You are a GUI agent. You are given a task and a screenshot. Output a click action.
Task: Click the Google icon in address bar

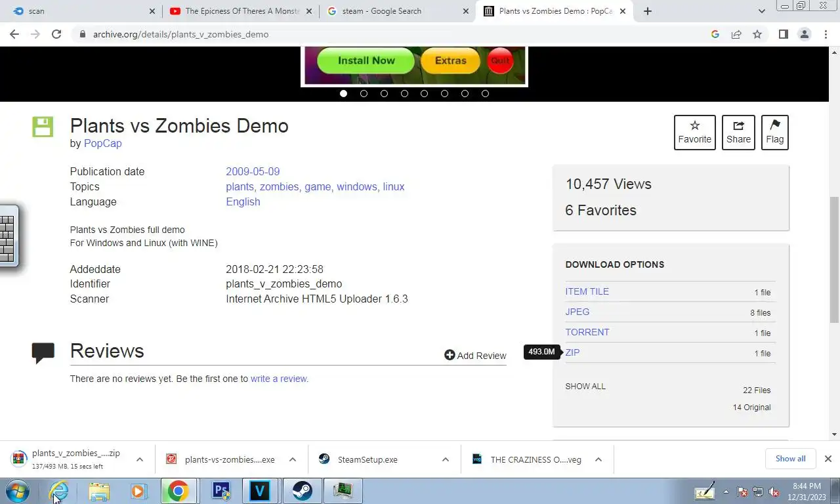pos(715,34)
